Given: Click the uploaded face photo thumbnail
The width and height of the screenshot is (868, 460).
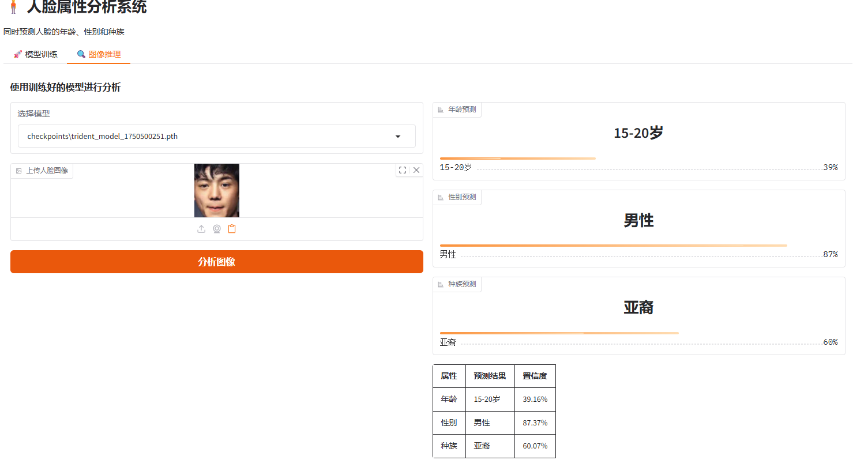Looking at the screenshot, I should coord(216,190).
